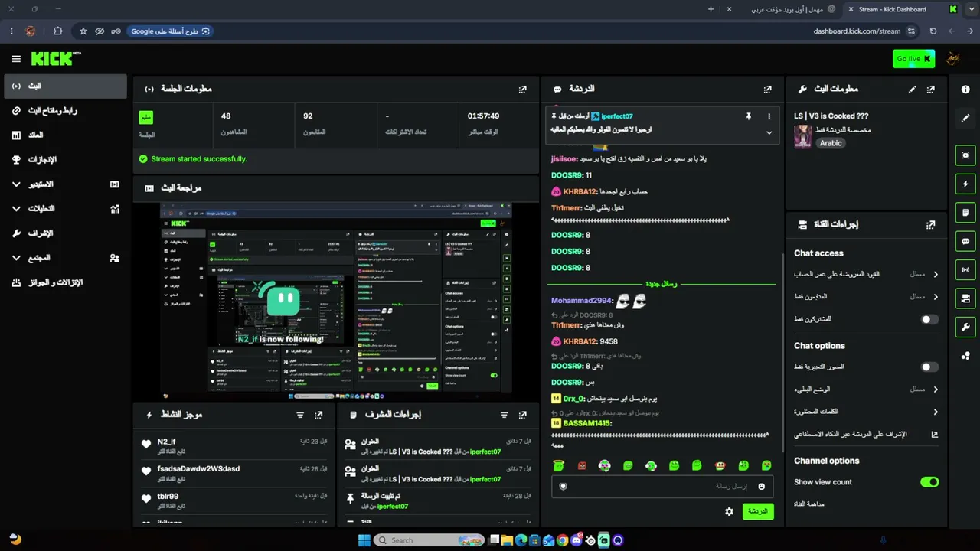Open الإنجازات in the sidebar
Viewport: 980px width, 551px height.
[65, 160]
